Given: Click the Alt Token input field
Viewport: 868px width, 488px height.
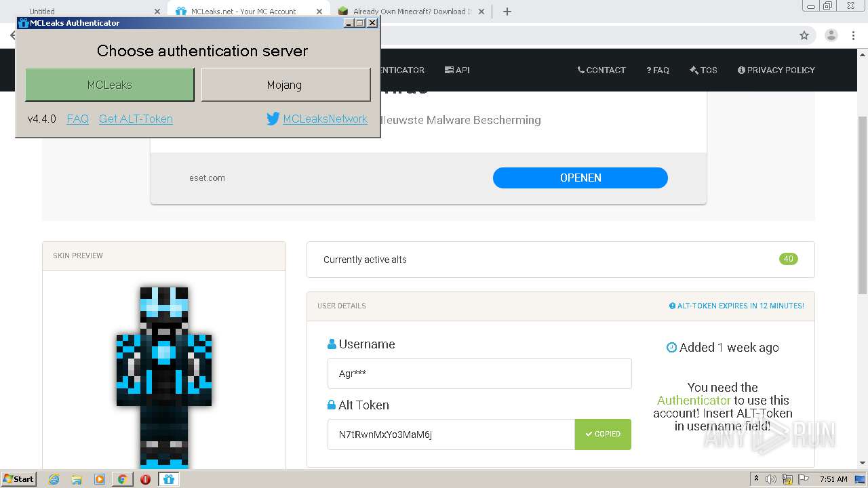Looking at the screenshot, I should point(451,434).
